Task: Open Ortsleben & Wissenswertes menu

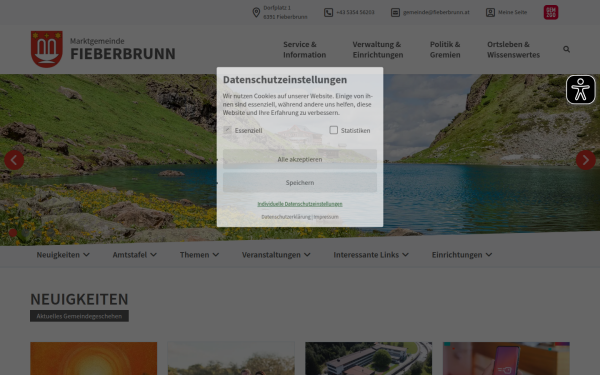Action: point(513,49)
